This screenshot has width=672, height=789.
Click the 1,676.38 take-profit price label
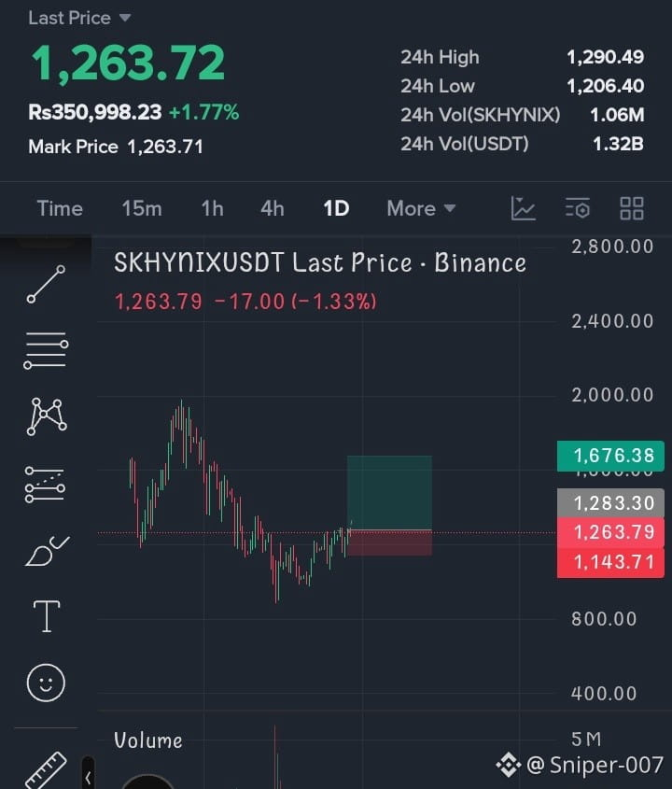[x=610, y=456]
